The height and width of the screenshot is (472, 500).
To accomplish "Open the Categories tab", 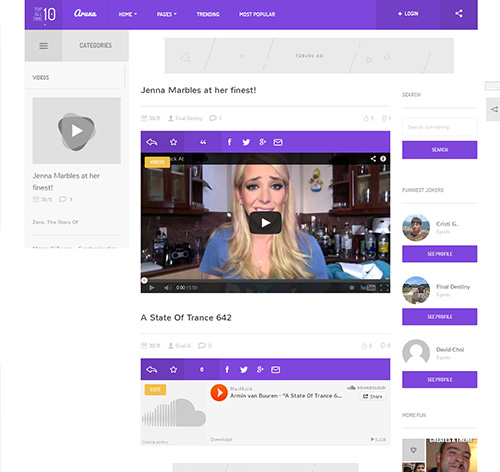I will pyautogui.click(x=95, y=46).
